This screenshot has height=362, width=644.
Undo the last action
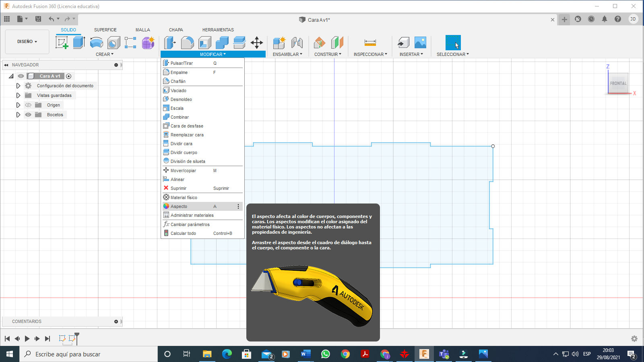51,19
